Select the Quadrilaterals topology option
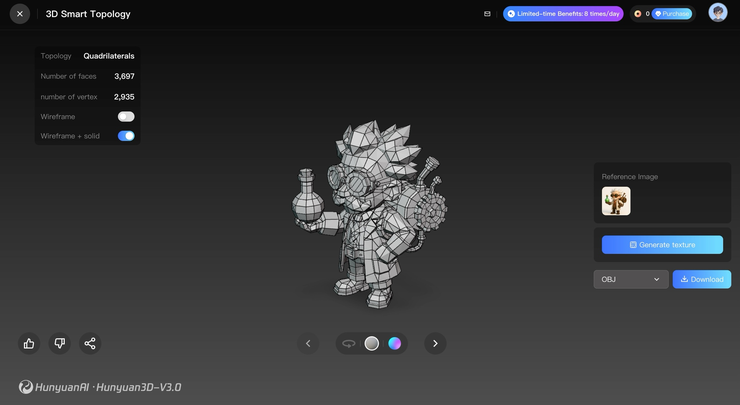740x405 pixels. point(109,56)
